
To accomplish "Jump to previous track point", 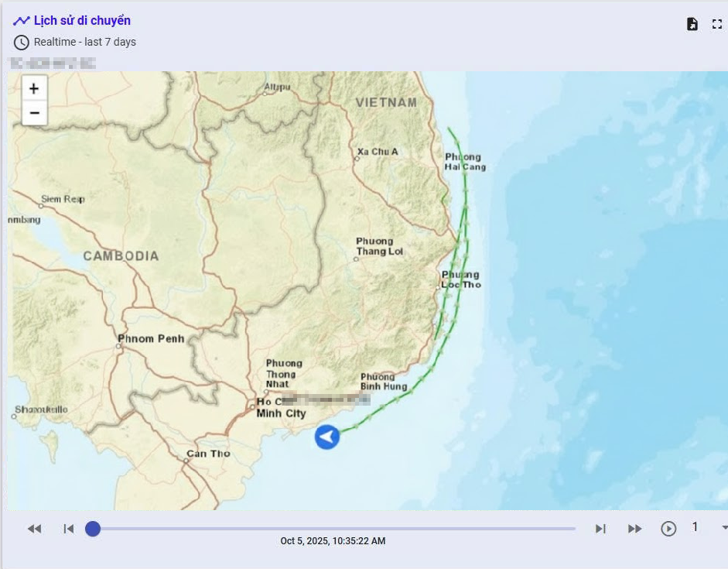I will (x=69, y=529).
